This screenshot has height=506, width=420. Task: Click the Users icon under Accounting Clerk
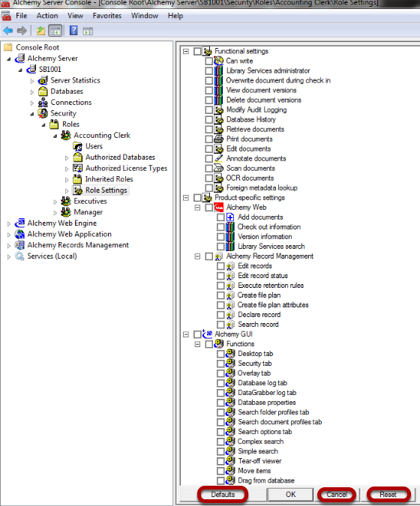coord(77,146)
